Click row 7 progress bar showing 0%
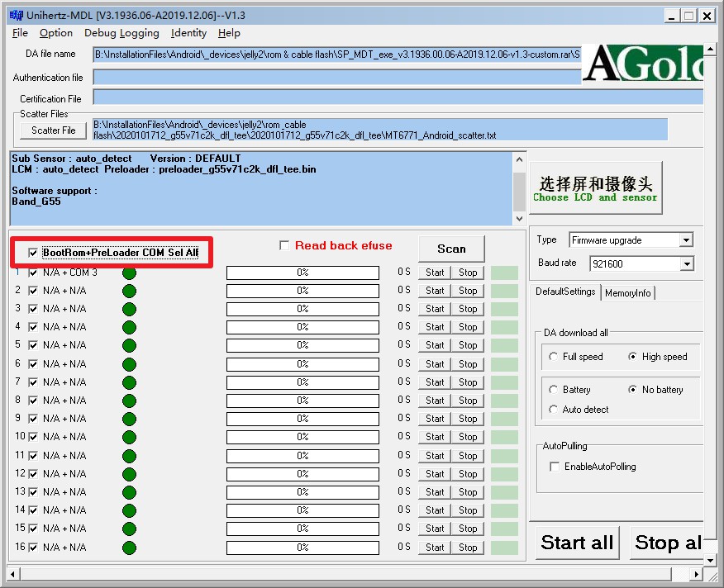Image resolution: width=724 pixels, height=588 pixels. (x=302, y=382)
